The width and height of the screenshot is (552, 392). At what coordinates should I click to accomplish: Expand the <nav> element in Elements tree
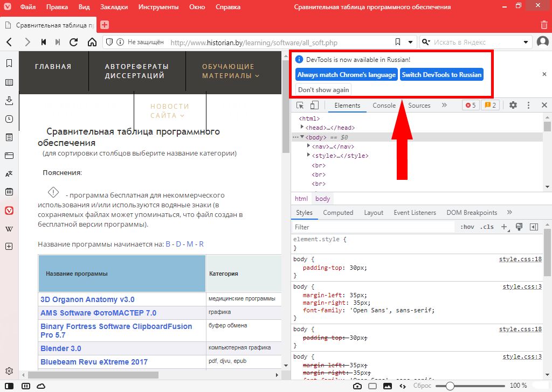pyautogui.click(x=309, y=146)
